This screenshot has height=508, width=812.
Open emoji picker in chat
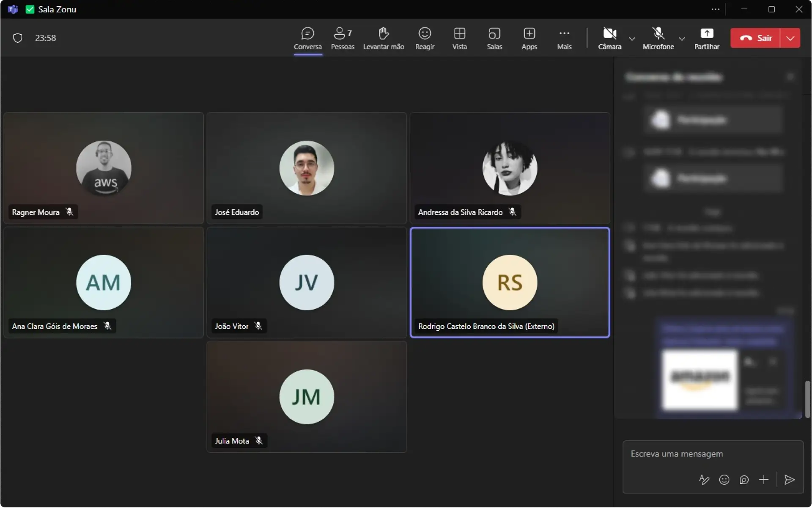pyautogui.click(x=724, y=480)
